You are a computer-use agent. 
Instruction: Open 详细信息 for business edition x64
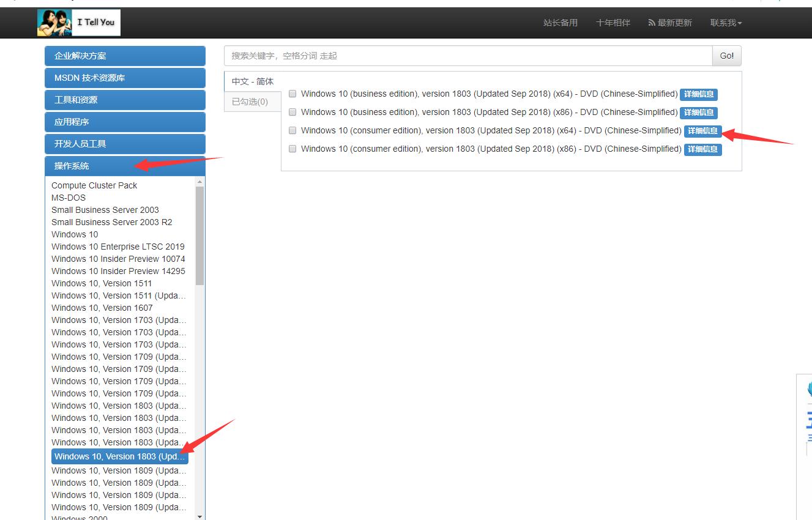698,94
